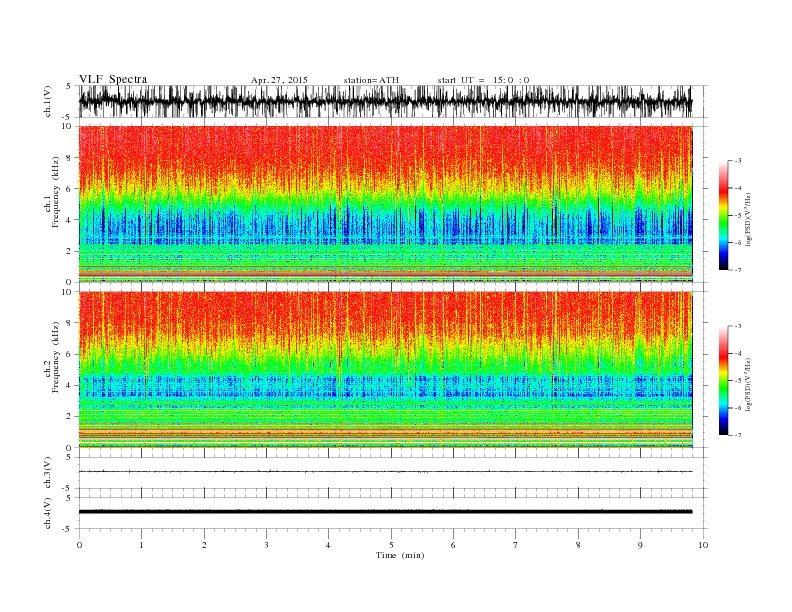Click time axis tick label "7"

[515, 545]
